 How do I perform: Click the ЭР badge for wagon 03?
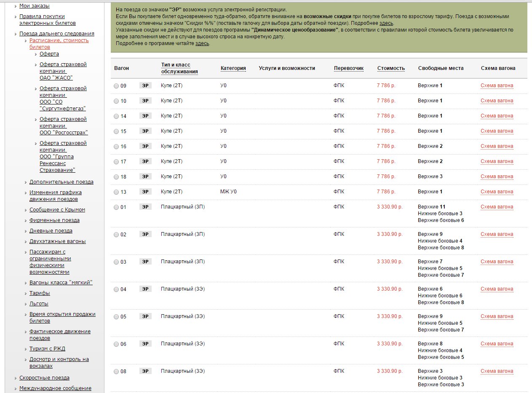pyautogui.click(x=145, y=262)
